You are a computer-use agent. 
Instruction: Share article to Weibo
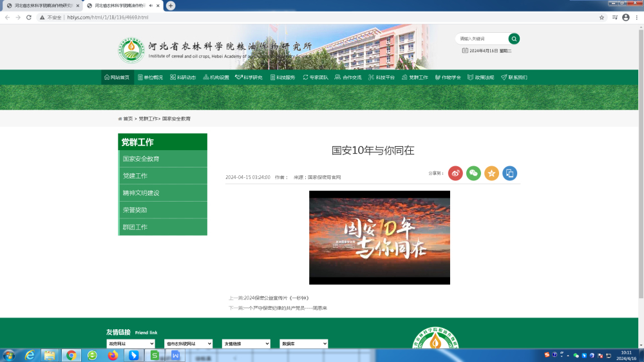tap(455, 173)
